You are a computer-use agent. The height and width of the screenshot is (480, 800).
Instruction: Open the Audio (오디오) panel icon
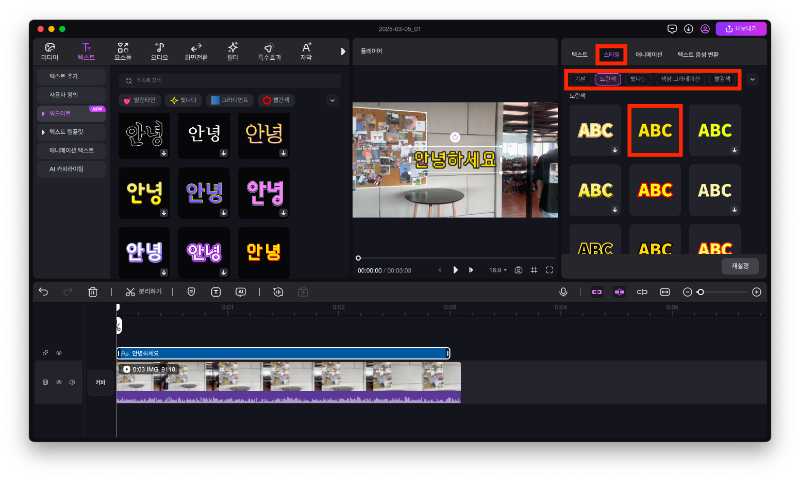[158, 51]
